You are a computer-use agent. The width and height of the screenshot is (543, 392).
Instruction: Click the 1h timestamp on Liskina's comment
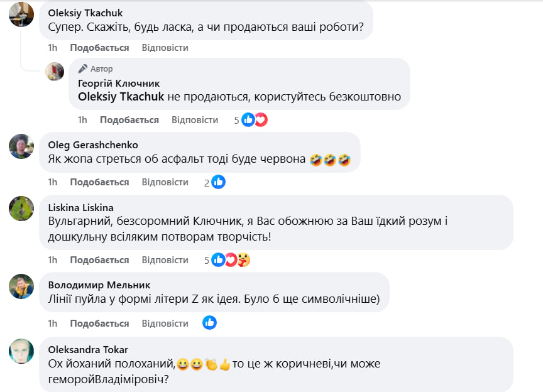[53, 260]
